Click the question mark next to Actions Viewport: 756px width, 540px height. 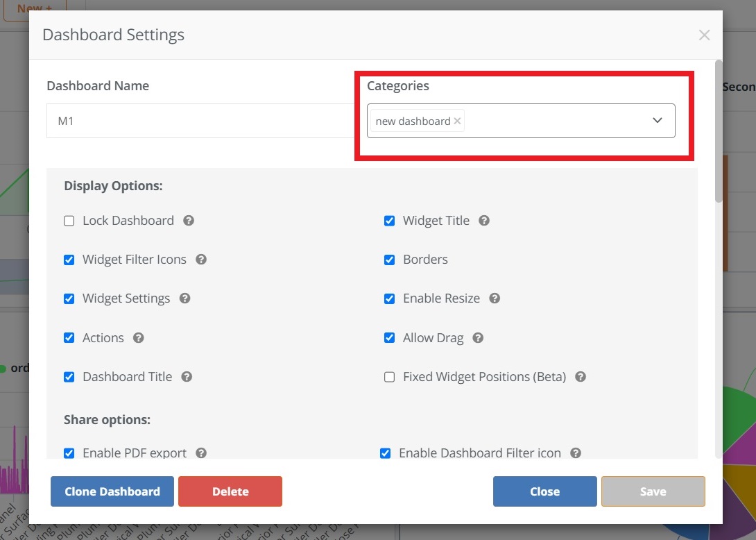click(x=138, y=337)
